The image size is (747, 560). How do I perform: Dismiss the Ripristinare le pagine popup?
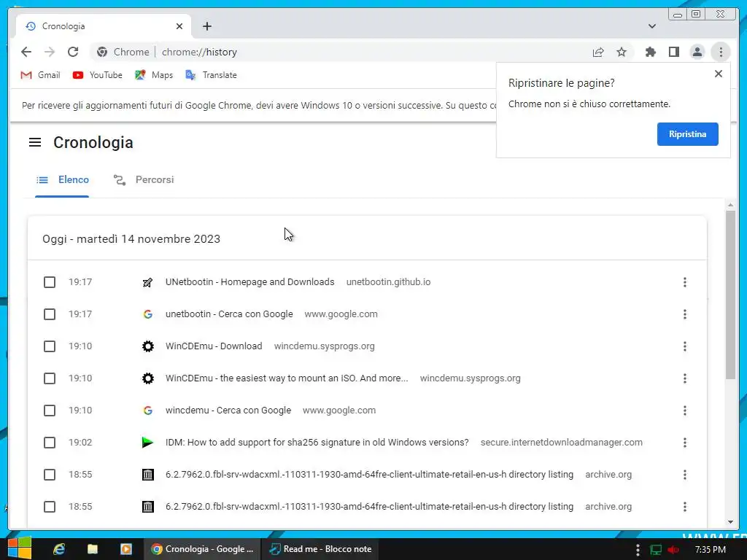719,74
